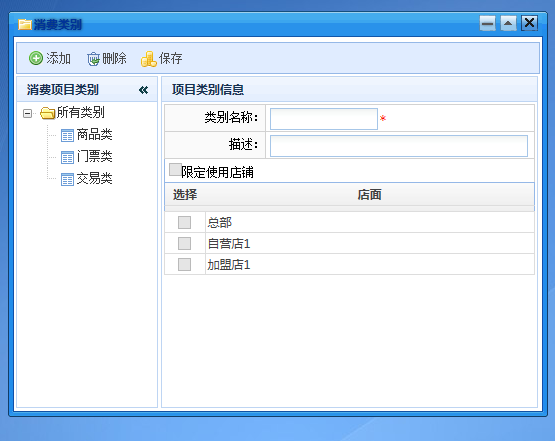555x441 pixels.
Task: Click the green 添加 plus icon
Action: pyautogui.click(x=36, y=58)
